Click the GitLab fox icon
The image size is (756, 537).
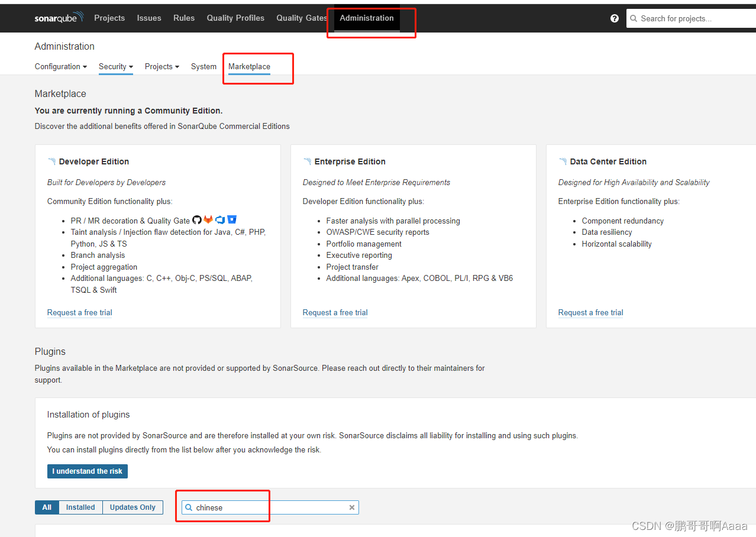point(208,220)
